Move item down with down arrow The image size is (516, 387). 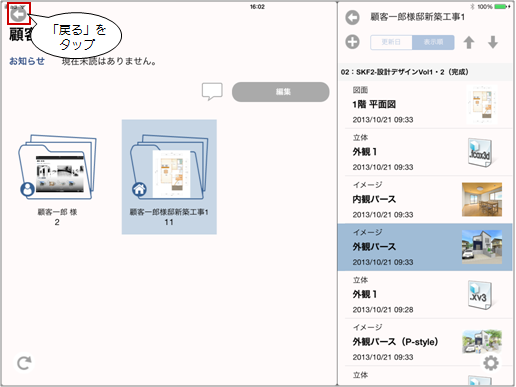pyautogui.click(x=493, y=42)
